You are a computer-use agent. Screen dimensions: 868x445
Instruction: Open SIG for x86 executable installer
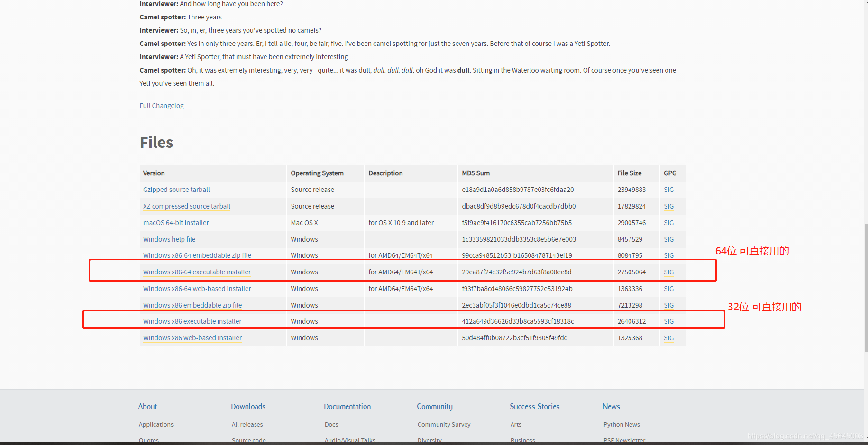pos(669,321)
